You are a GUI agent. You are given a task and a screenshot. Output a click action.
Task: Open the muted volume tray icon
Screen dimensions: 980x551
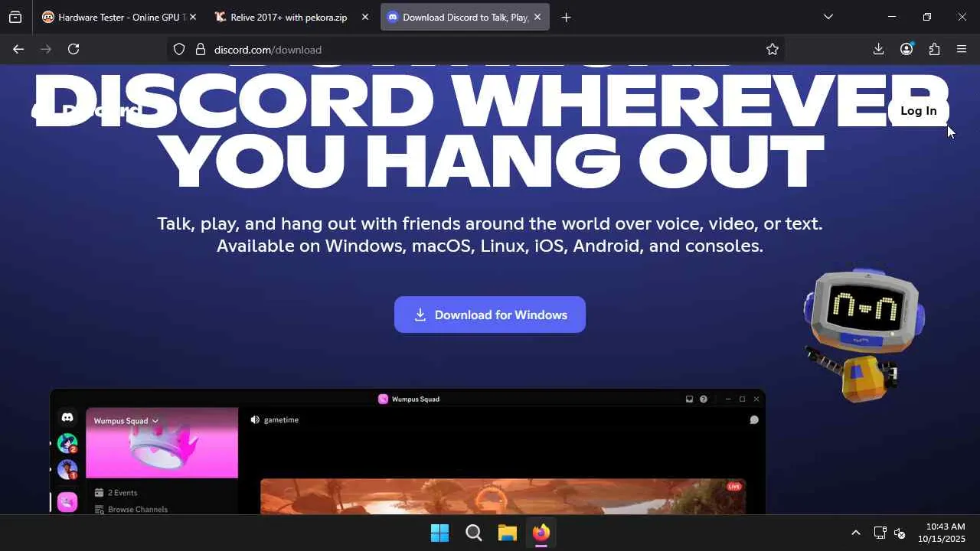click(900, 533)
